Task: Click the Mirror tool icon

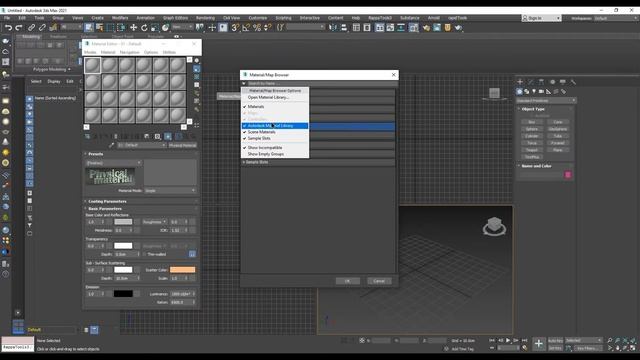Action: [x=333, y=28]
